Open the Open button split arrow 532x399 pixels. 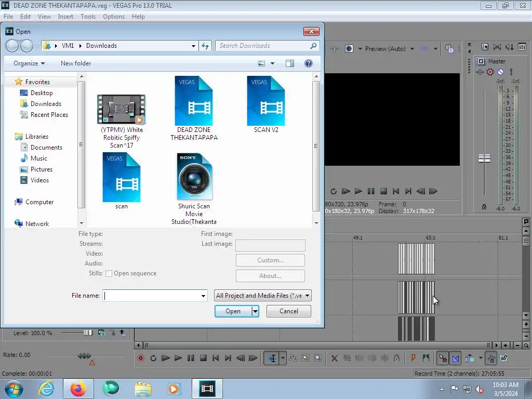tap(256, 311)
